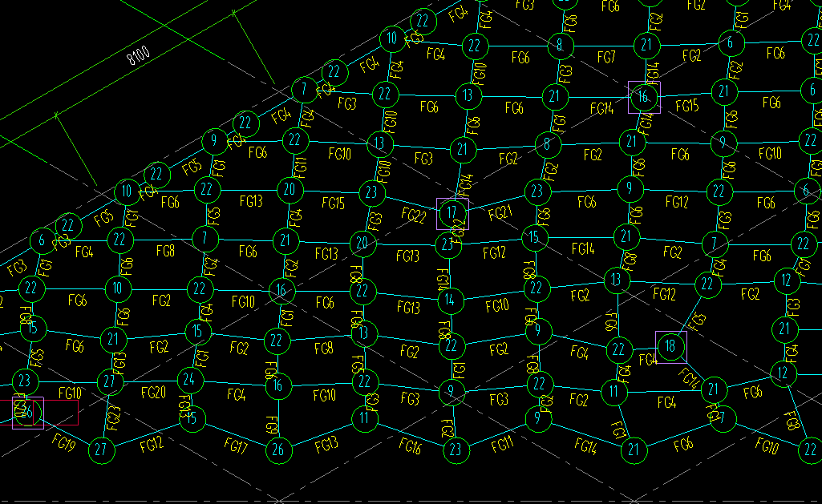Viewport: 822px width, 504px height.
Task: Click the FG11 label next to FG16
Action: [502, 445]
